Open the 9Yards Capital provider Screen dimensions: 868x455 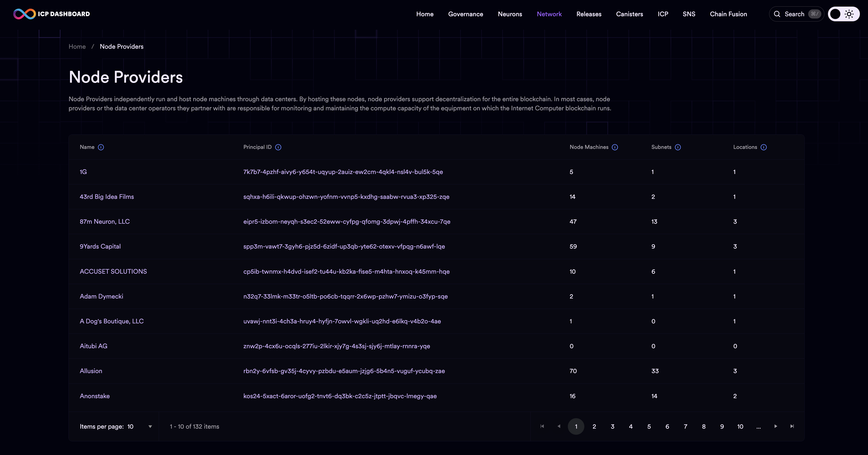click(x=100, y=247)
